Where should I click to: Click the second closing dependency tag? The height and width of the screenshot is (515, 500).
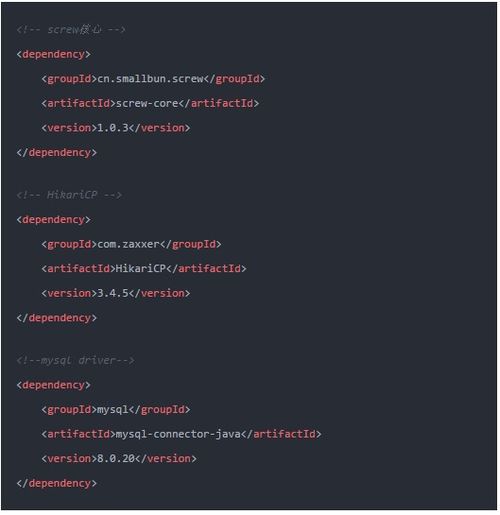[x=57, y=318]
